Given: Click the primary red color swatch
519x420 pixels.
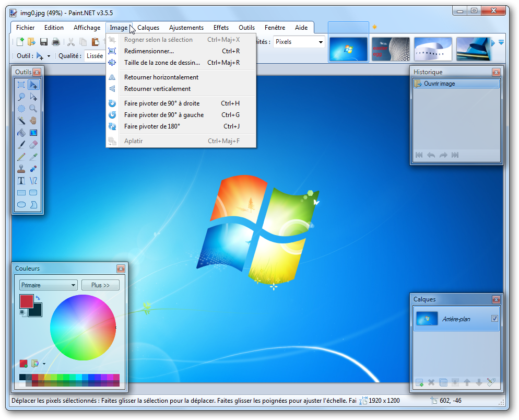Looking at the screenshot, I should point(26,301).
